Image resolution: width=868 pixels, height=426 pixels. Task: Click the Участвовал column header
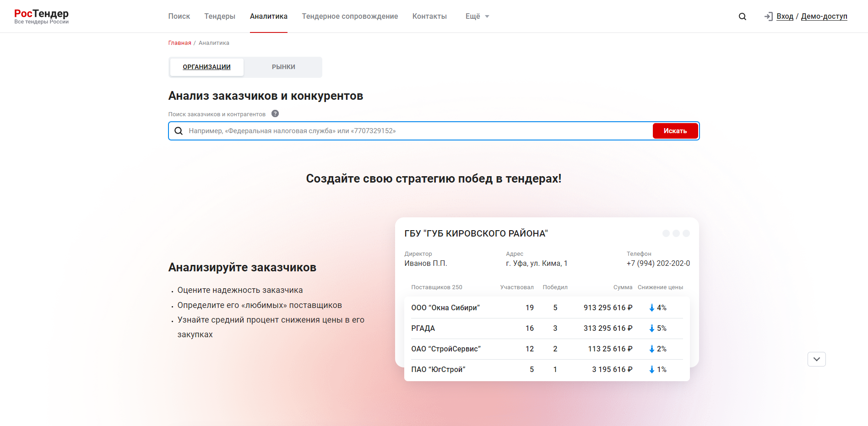point(517,287)
